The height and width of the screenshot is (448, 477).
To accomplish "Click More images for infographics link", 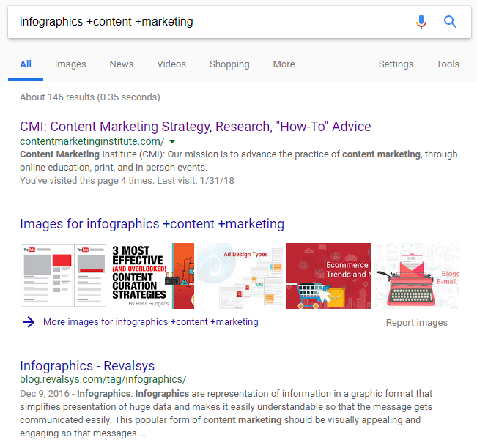I will (151, 322).
